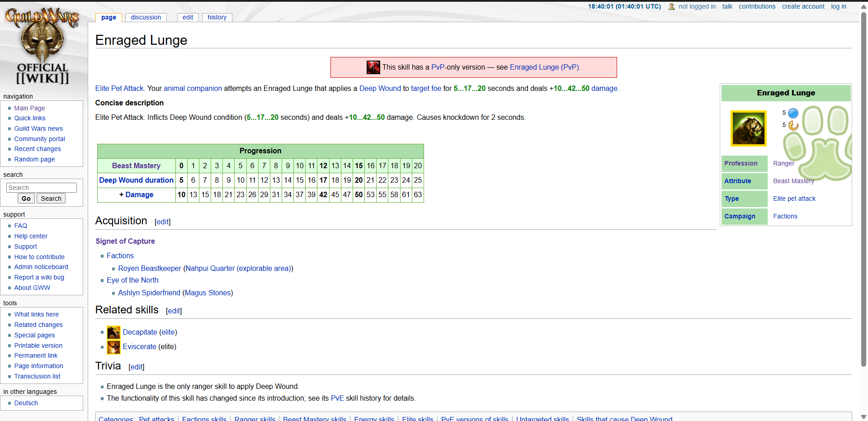Open Printable version link
This screenshot has height=421, width=868.
38,345
